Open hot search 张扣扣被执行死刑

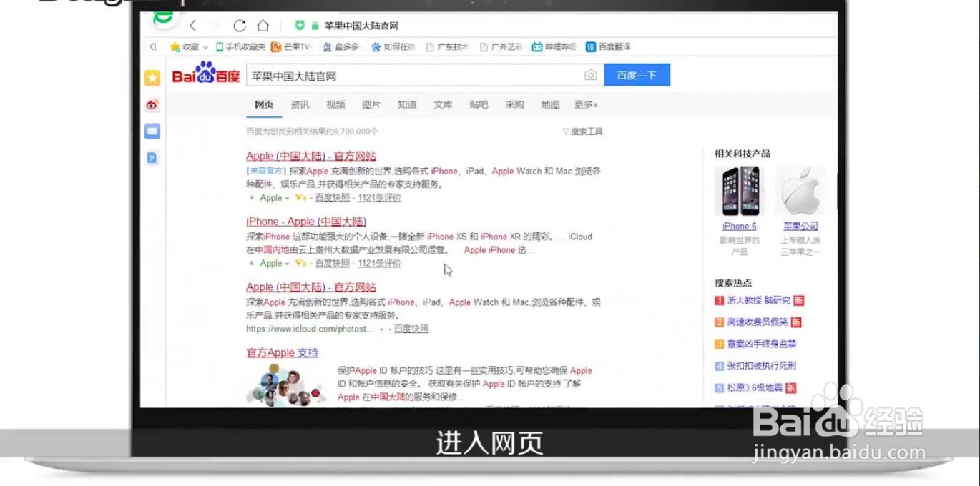(762, 366)
